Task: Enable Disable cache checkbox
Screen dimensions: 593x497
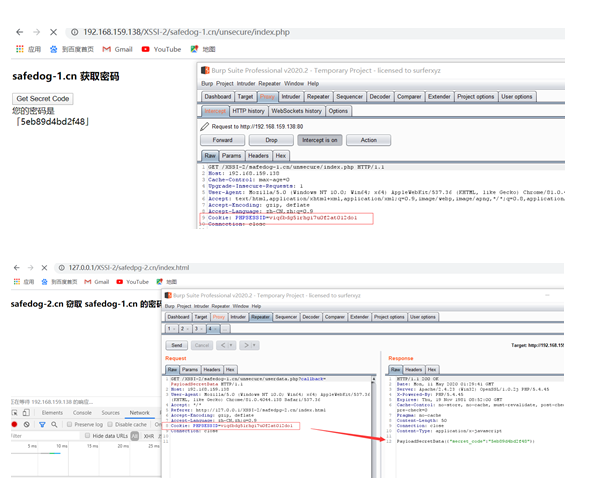Action: (x=110, y=424)
